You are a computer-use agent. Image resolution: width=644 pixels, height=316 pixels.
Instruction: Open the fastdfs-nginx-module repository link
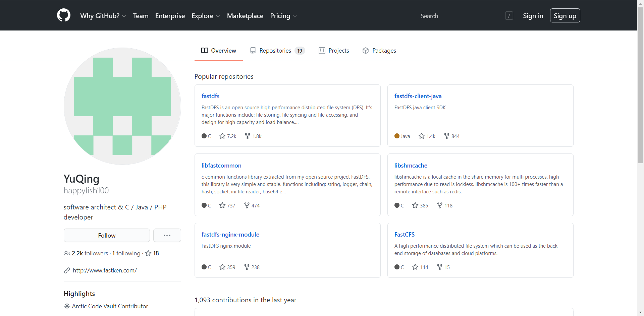230,235
